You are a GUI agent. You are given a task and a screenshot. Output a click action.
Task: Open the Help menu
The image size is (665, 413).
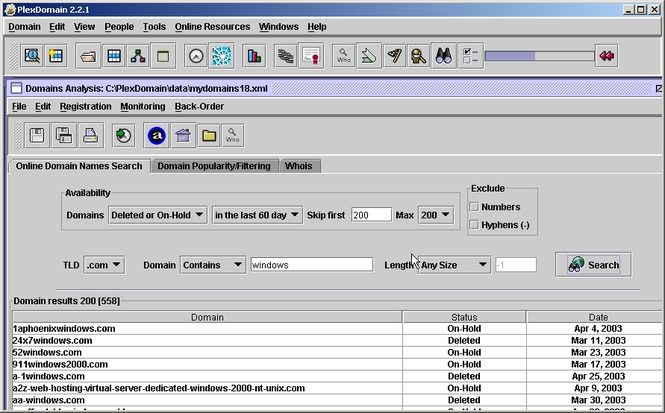[317, 27]
